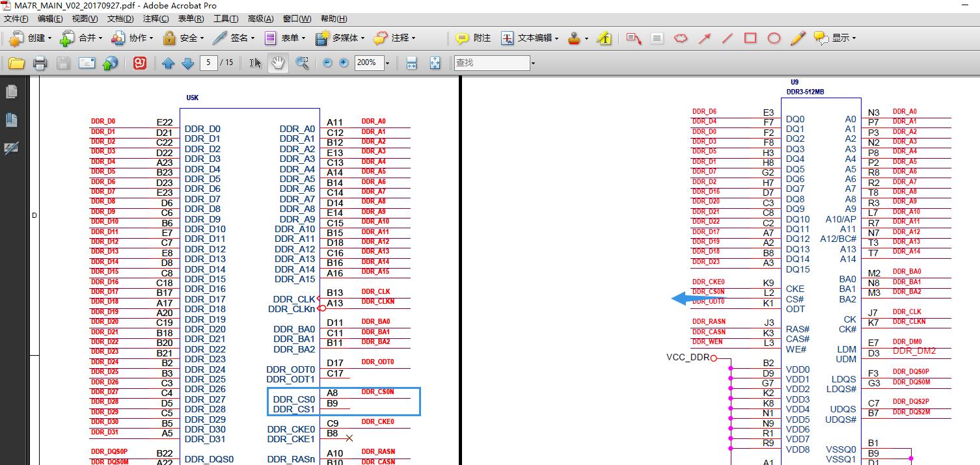Open the 视图(V) menu
This screenshot has height=465, width=980.
85,19
